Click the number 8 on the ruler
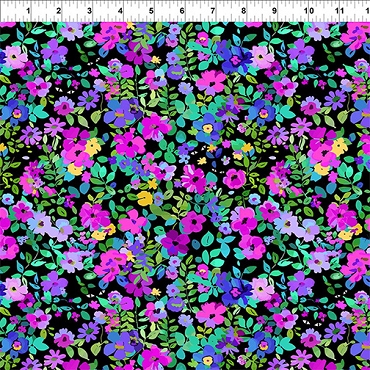 point(244,11)
